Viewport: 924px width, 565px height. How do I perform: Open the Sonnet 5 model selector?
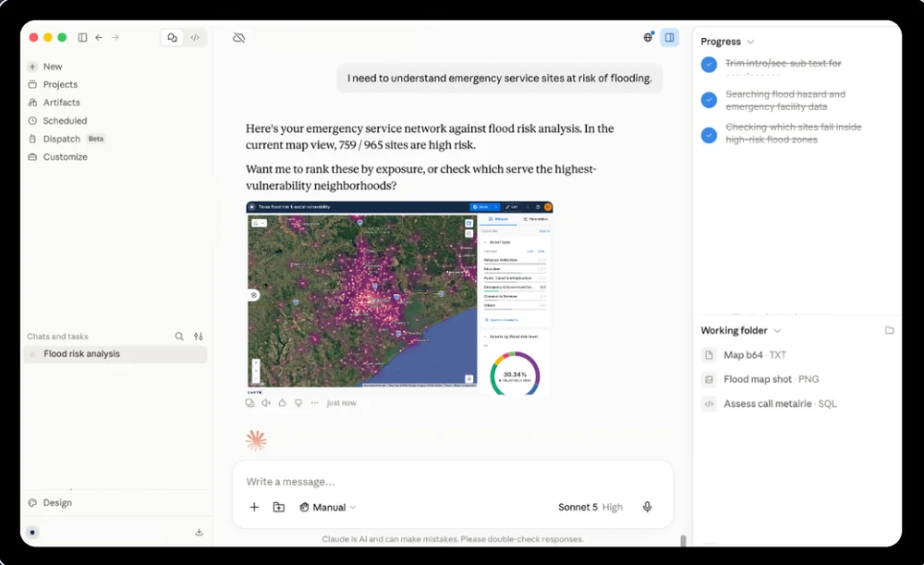(590, 507)
